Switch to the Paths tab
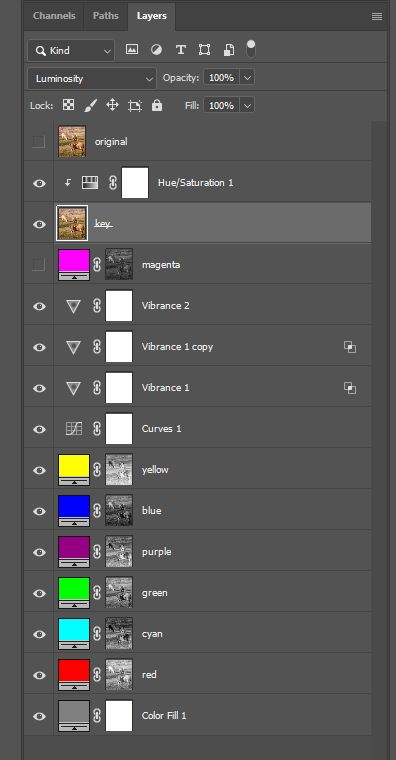The height and width of the screenshot is (760, 396). [x=106, y=16]
